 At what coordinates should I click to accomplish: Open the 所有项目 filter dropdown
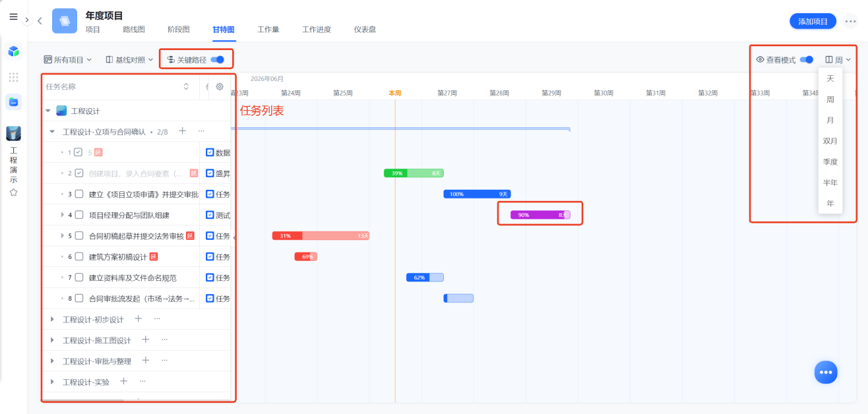[x=68, y=59]
